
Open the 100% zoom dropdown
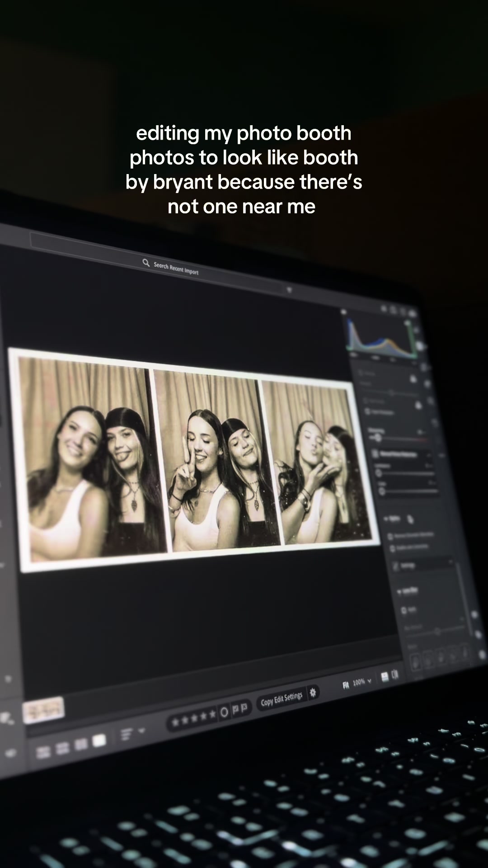click(x=362, y=682)
